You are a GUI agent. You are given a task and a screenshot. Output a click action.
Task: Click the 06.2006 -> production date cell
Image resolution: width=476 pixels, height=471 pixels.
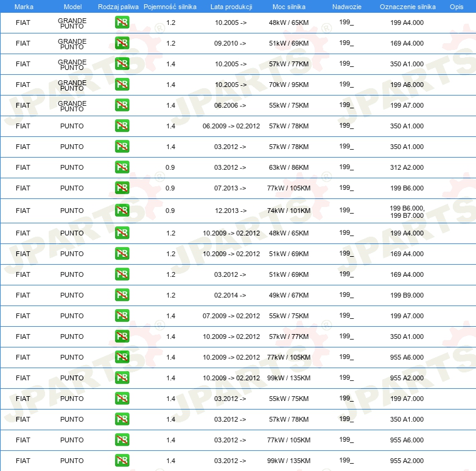[230, 105]
